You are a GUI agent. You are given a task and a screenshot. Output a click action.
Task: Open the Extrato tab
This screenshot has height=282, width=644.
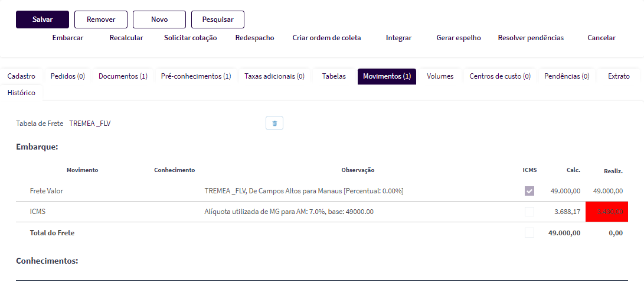pos(619,76)
